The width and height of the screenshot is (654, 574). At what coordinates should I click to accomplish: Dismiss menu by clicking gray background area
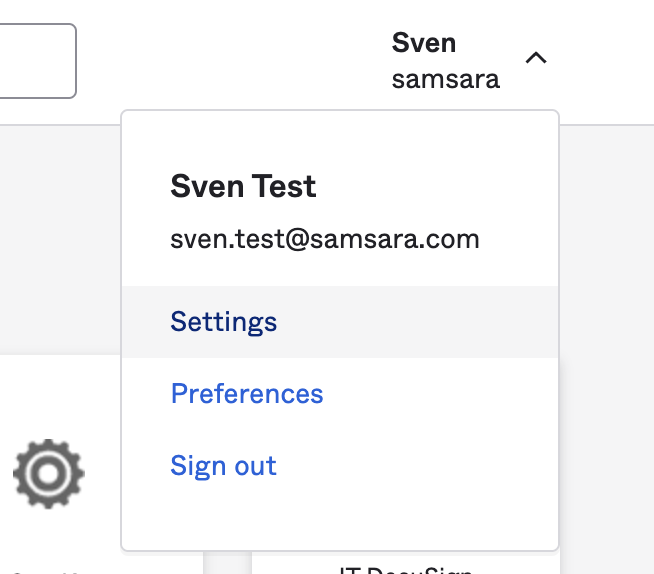click(60, 238)
